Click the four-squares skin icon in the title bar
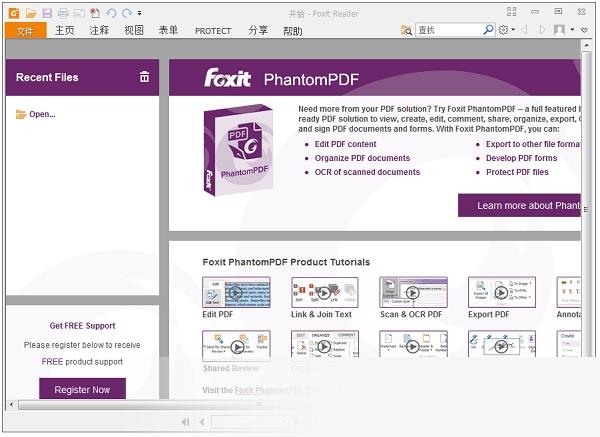600x437 pixels. tap(512, 11)
